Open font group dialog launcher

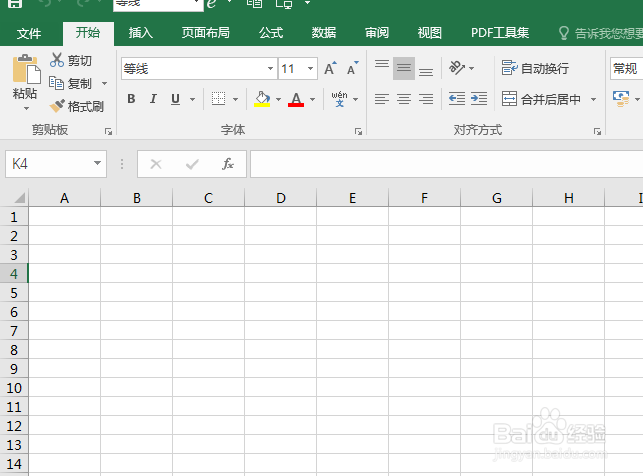coord(358,131)
